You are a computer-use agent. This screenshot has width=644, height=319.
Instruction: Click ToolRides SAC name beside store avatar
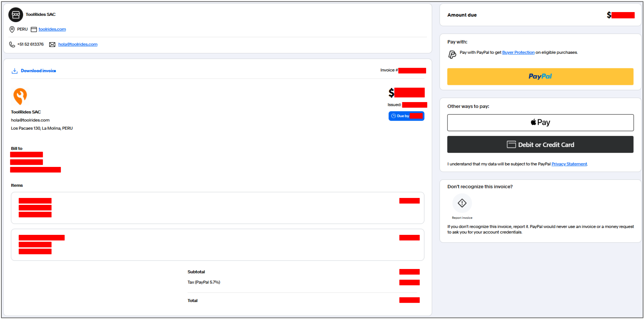(x=40, y=14)
